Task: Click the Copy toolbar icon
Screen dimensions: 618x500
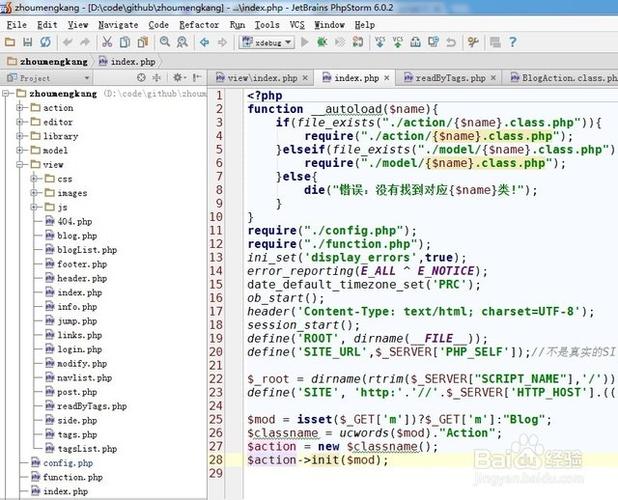Action: [x=125, y=42]
